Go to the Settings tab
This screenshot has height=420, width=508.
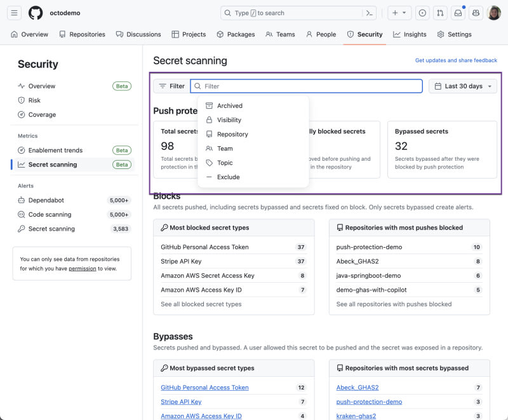[454, 34]
